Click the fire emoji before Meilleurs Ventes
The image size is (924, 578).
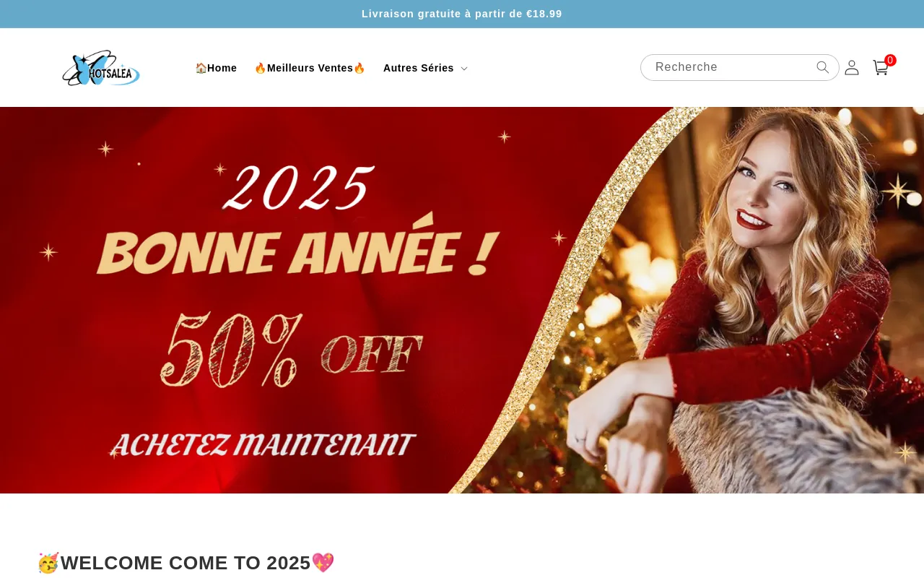pyautogui.click(x=261, y=68)
